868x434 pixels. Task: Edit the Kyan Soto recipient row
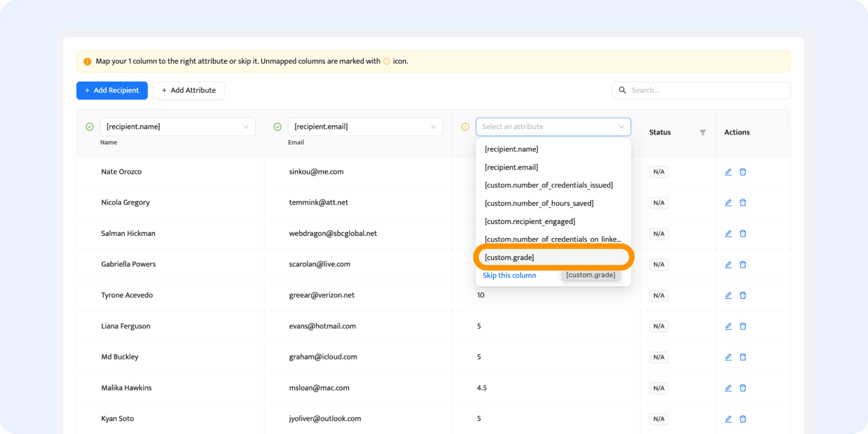click(728, 419)
